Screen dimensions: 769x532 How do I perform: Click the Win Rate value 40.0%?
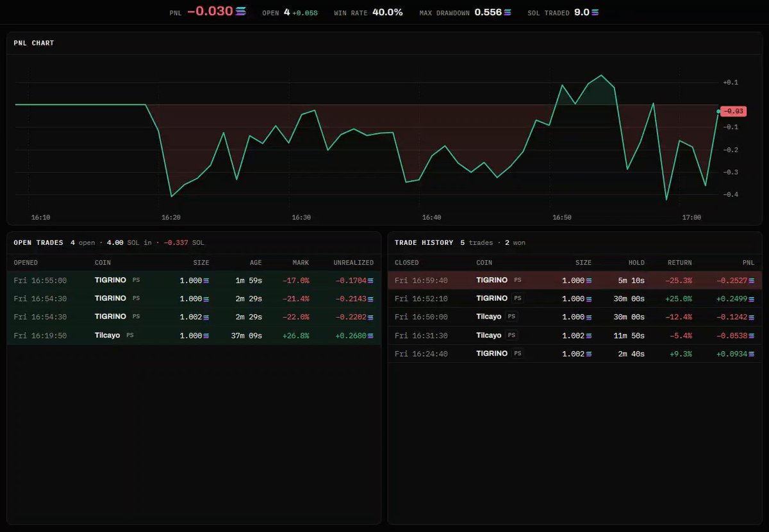pos(388,12)
